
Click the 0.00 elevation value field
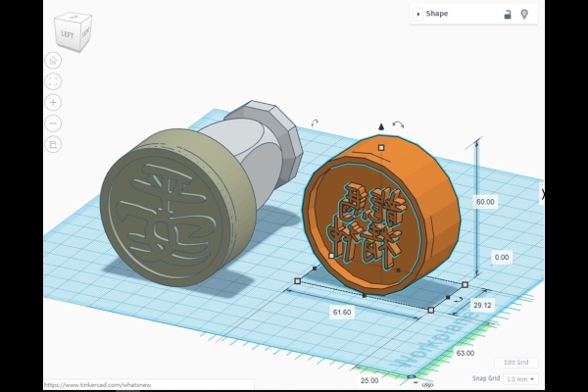pos(503,257)
